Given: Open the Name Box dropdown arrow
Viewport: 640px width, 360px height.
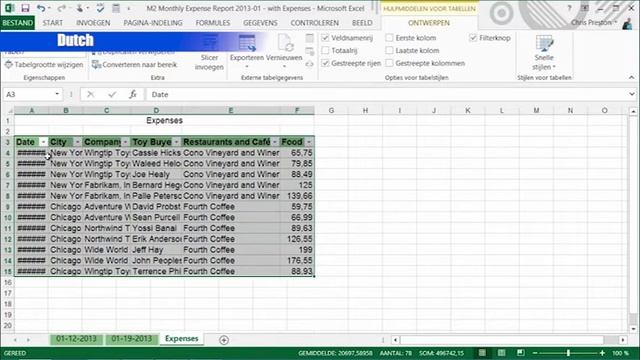Looking at the screenshot, I should (57, 94).
